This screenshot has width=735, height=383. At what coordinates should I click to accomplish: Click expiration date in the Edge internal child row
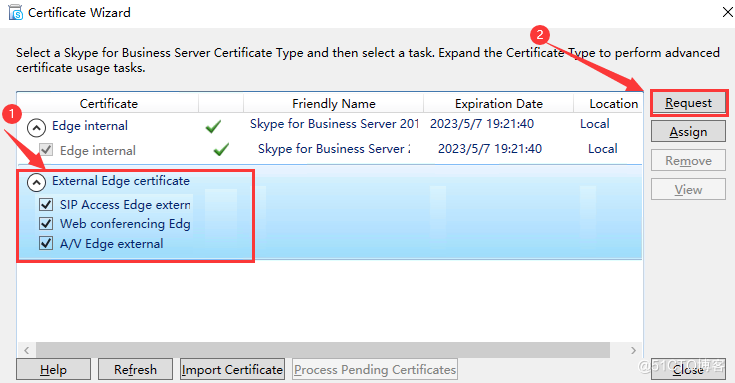pyautogui.click(x=490, y=149)
